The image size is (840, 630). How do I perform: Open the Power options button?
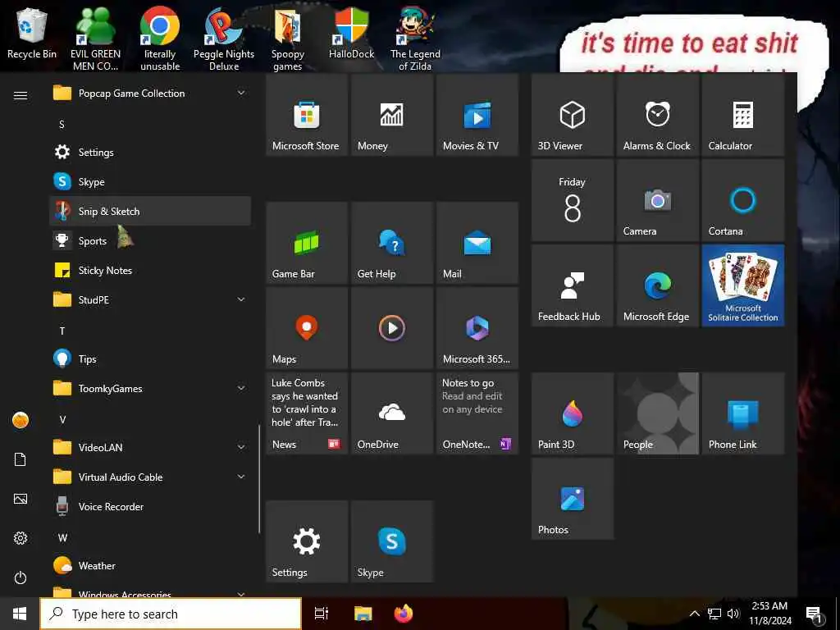coord(21,577)
